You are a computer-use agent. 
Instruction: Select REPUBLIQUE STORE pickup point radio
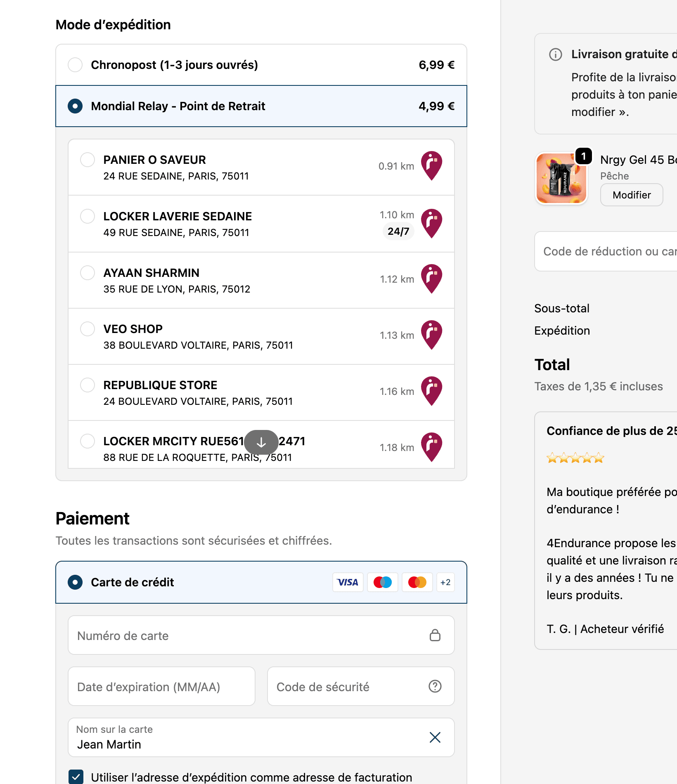point(88,385)
